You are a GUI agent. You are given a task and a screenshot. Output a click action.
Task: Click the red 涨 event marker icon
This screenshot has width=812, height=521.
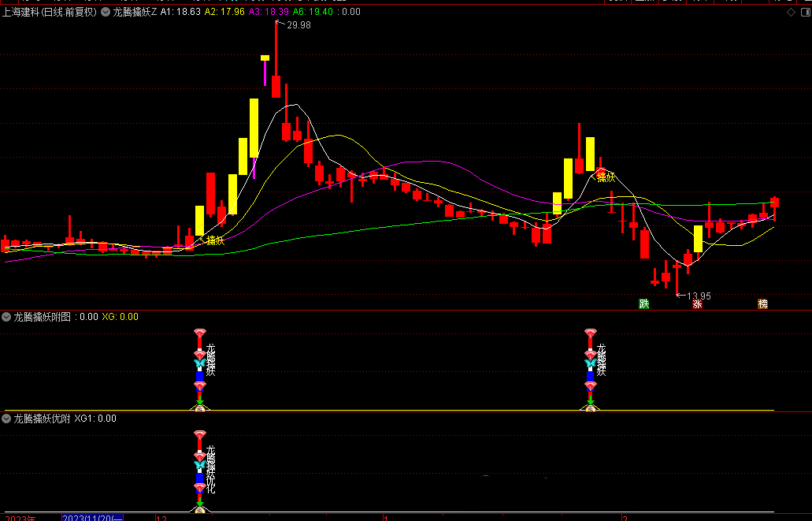click(x=697, y=303)
